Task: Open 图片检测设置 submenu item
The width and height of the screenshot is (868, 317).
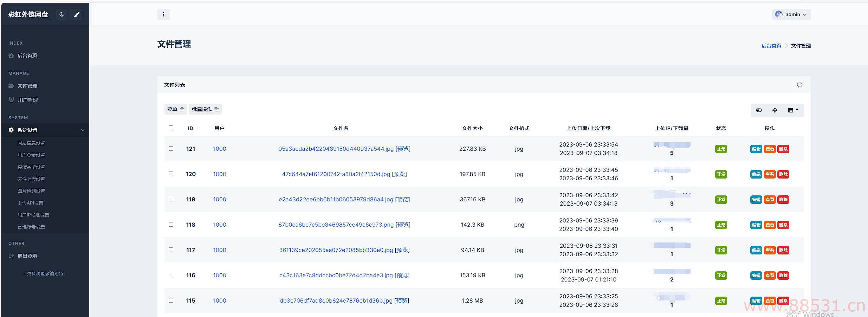Action: pyautogui.click(x=31, y=191)
